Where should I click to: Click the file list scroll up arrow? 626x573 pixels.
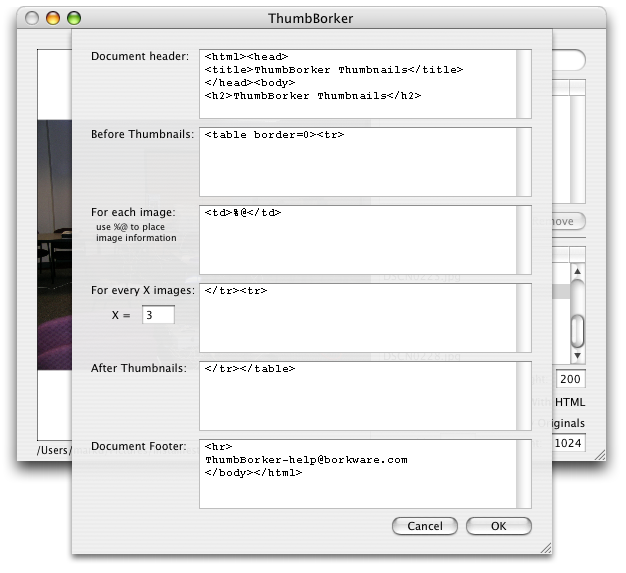tap(577, 271)
